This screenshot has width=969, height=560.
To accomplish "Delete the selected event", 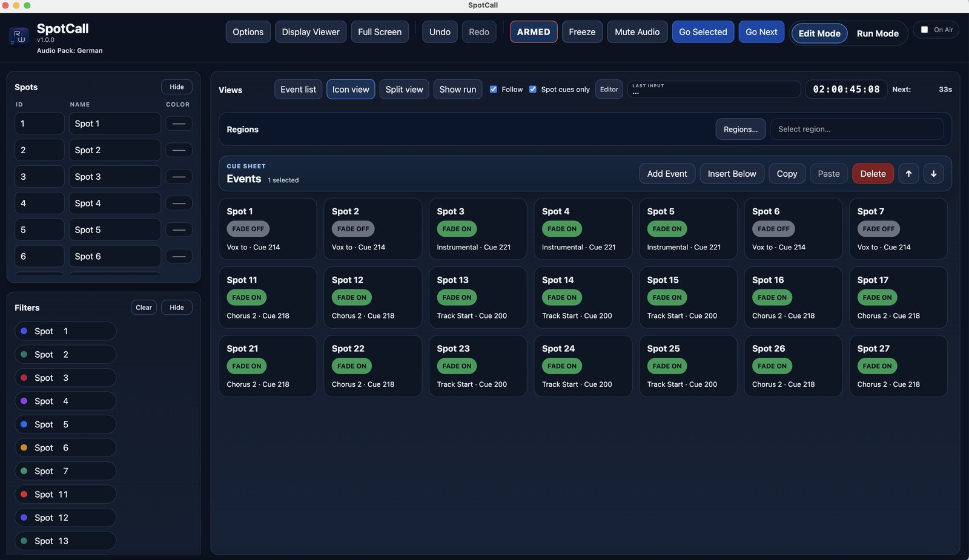I will click(873, 174).
